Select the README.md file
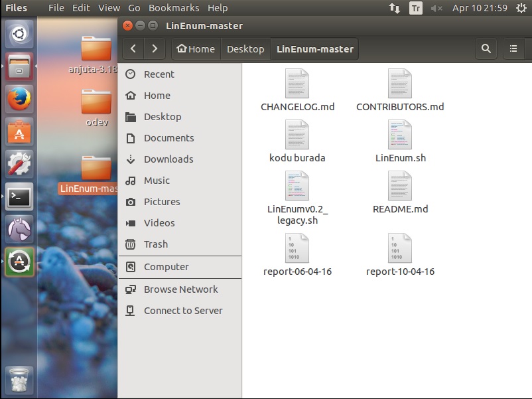Image resolution: width=532 pixels, height=399 pixels. coord(400,187)
